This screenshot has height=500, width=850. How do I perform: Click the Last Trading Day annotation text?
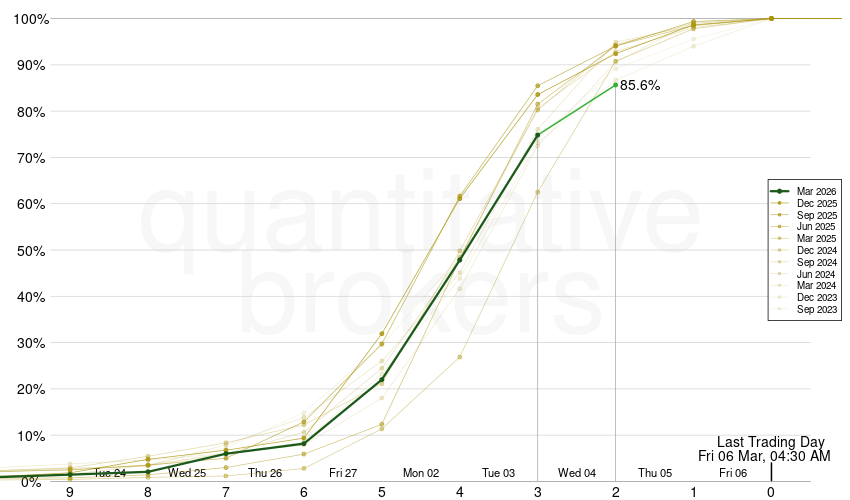coord(770,442)
